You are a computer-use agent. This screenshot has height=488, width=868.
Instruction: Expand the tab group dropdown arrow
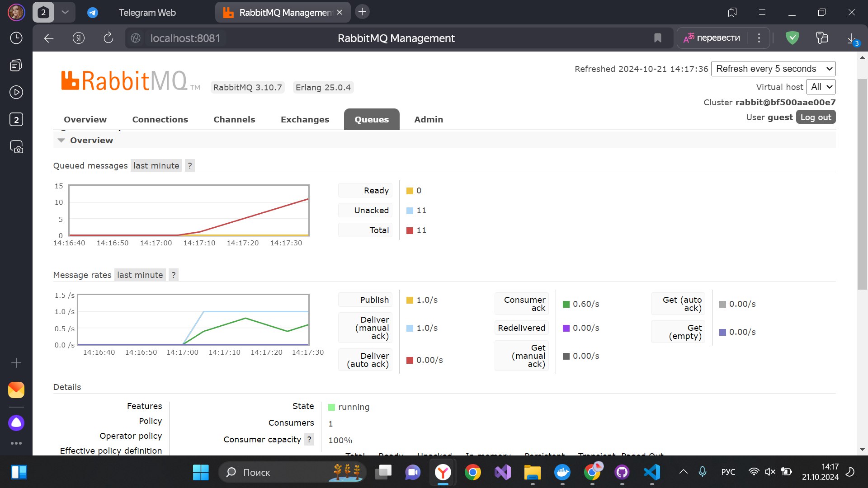[65, 12]
